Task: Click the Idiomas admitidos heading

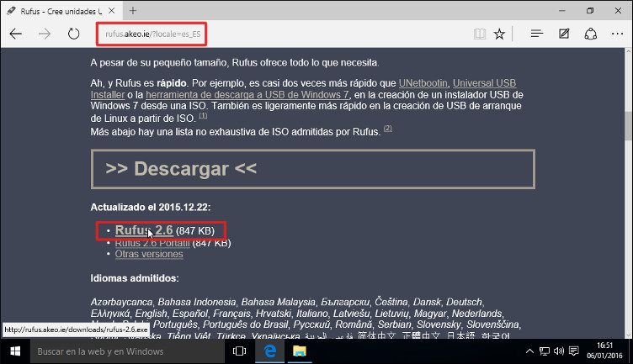Action: click(x=135, y=278)
